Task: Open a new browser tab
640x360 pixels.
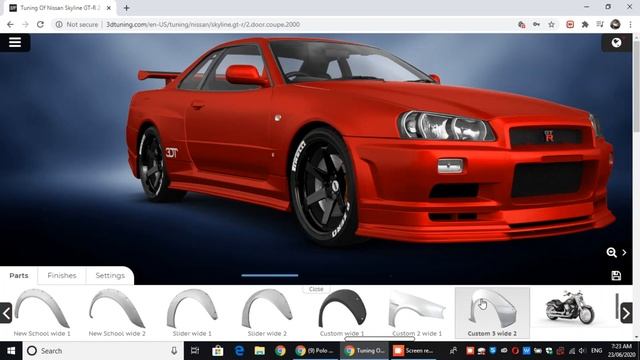Action: tap(127, 8)
